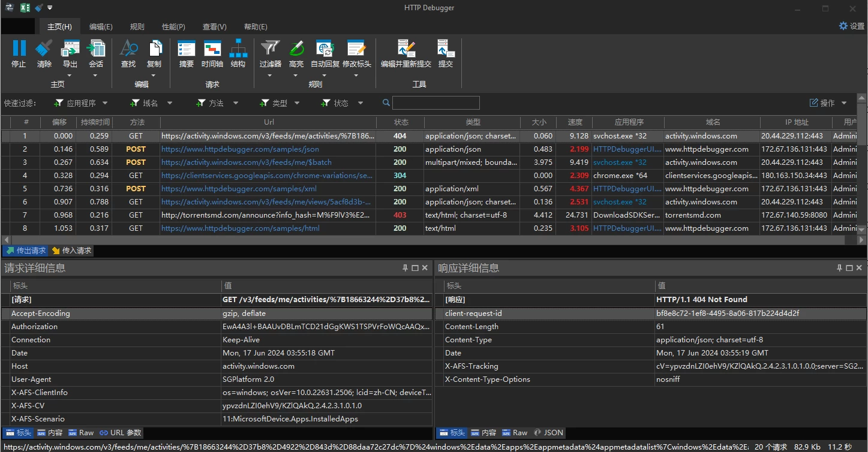Click the Clear broom icon
This screenshot has width=868, height=452.
click(x=44, y=49)
